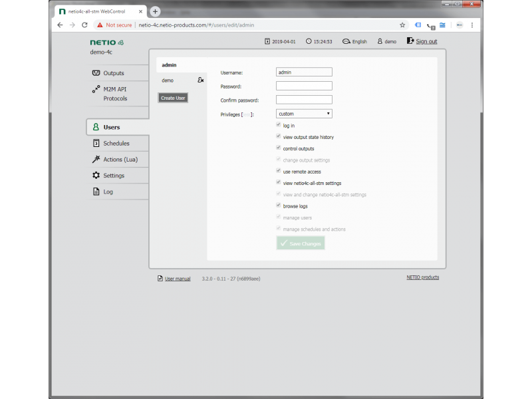The height and width of the screenshot is (399, 532).
Task: Toggle 'change output settings' checkbox
Action: [279, 160]
